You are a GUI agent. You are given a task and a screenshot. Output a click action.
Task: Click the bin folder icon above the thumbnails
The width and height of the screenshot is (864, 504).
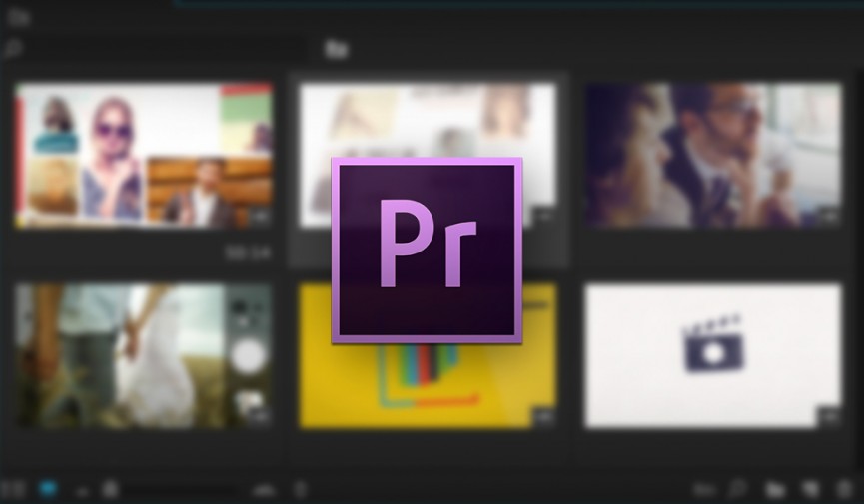pos(337,50)
